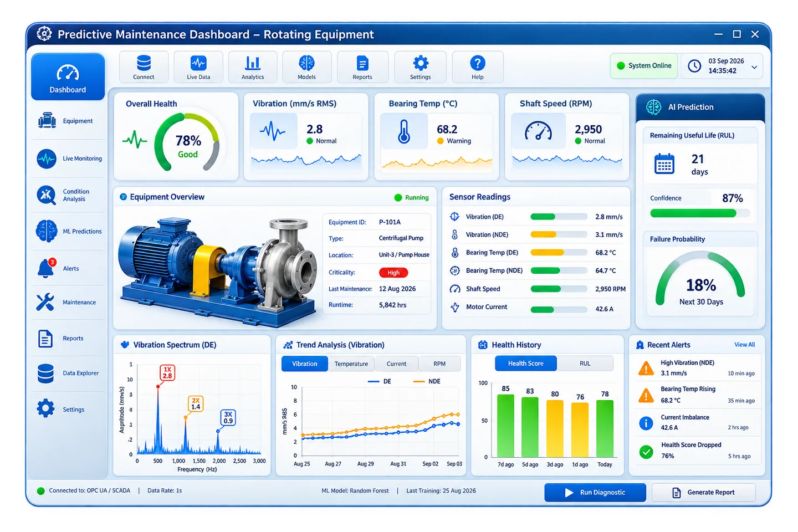
Task: Expand the date and time dropdown arrow
Action: [x=754, y=66]
